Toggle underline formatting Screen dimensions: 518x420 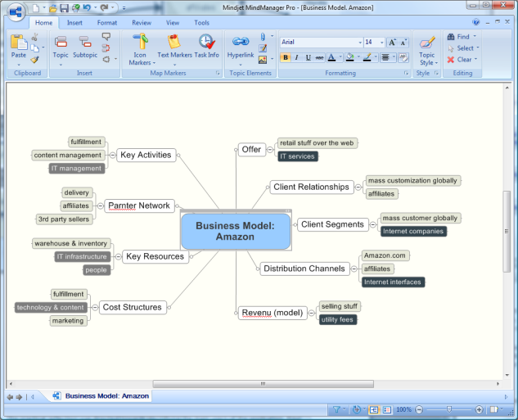pos(308,58)
